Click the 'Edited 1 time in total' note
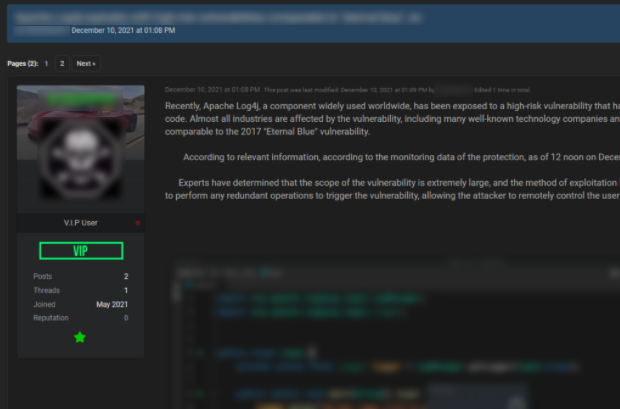 (x=502, y=90)
